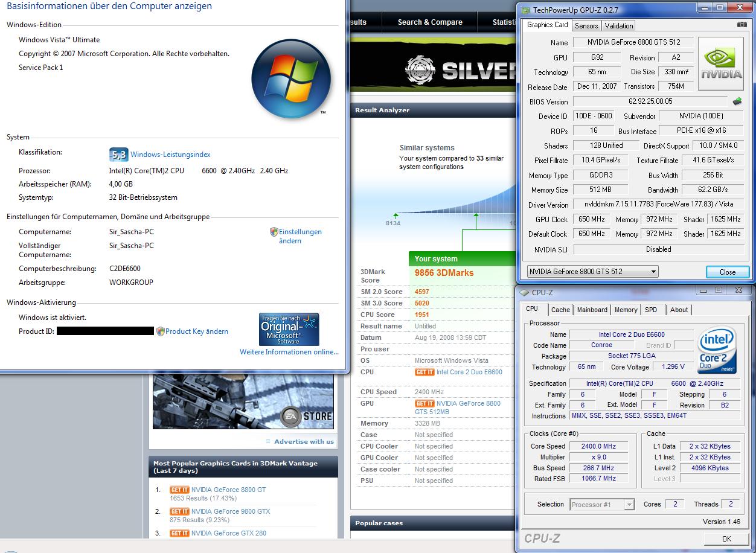
Task: Open the Cache tab in CPU-Z
Action: 560,310
